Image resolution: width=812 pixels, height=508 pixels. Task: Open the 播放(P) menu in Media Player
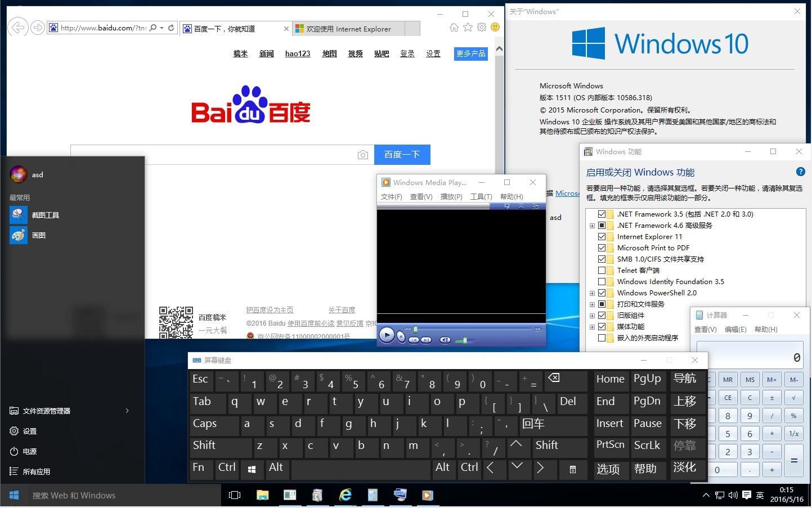coord(451,196)
